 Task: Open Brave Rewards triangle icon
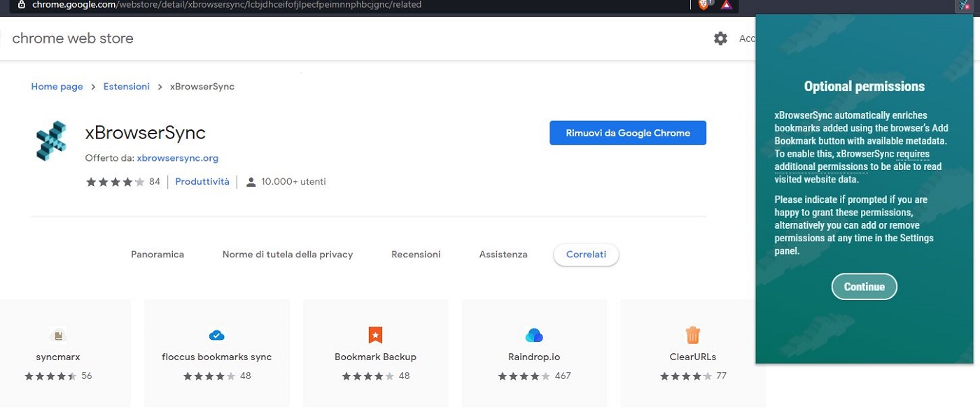(x=726, y=5)
